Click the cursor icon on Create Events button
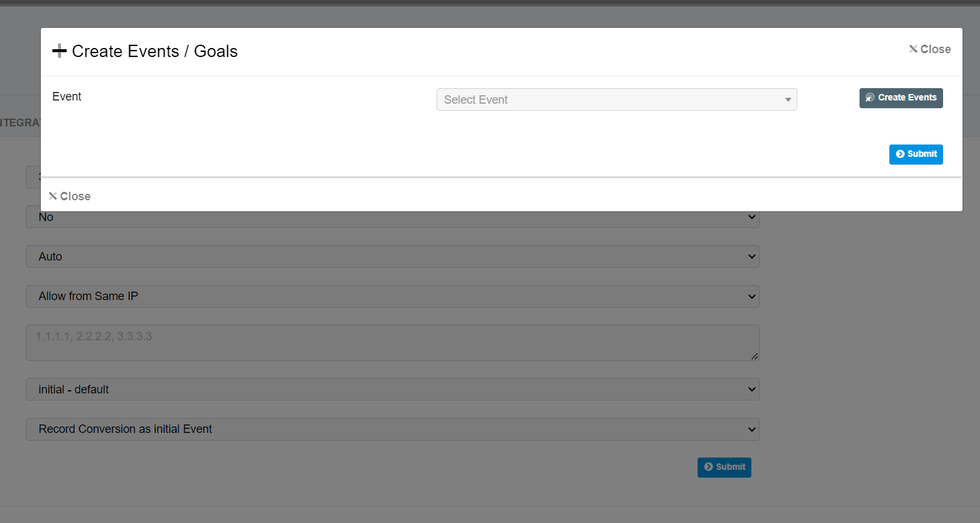Screen dimensions: 980x523 tap(870, 98)
